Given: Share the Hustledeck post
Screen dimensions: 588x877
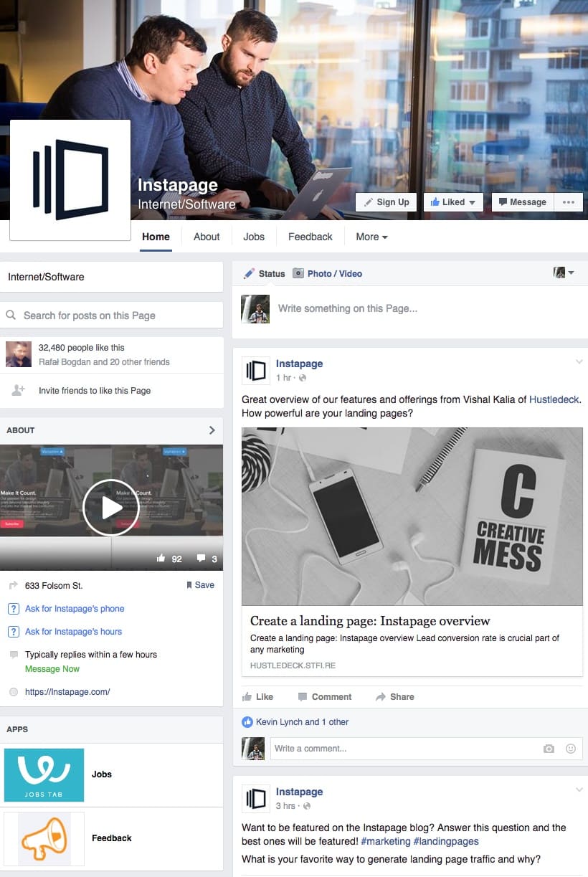Looking at the screenshot, I should click(x=394, y=697).
